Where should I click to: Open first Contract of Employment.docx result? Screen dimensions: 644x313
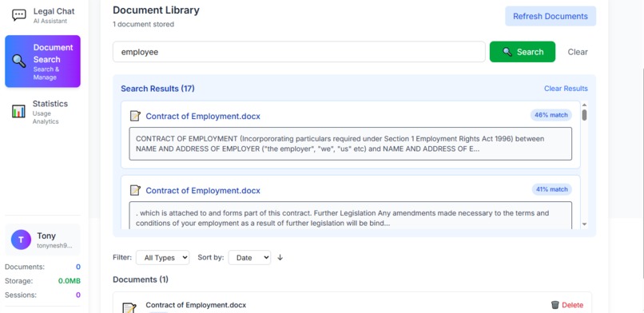tap(203, 116)
